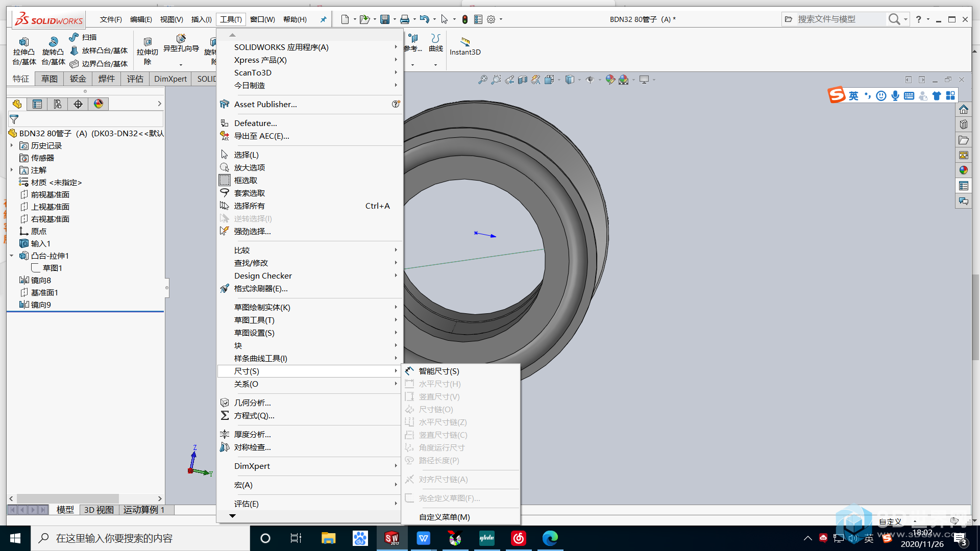Click the Instant3D icon
980x551 pixels.
point(465,42)
